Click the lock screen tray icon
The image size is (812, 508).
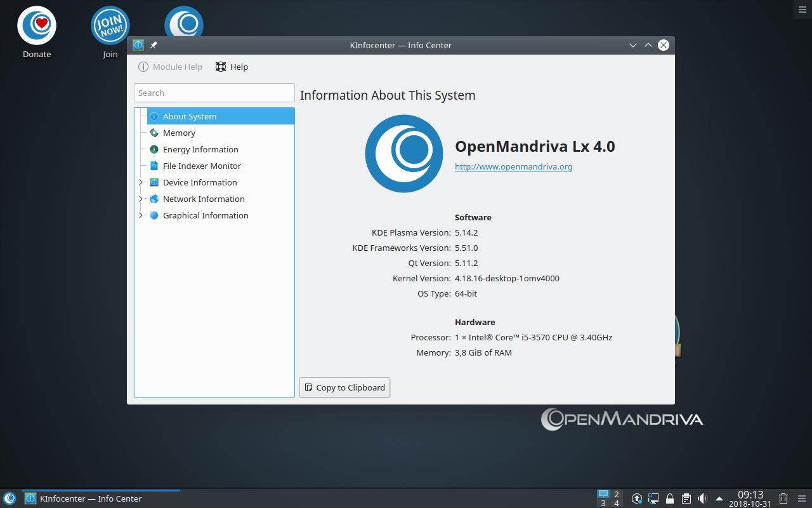pos(669,498)
